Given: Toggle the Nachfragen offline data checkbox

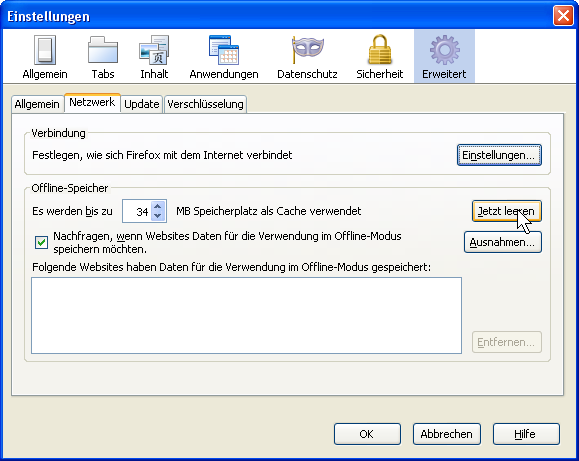Looking at the screenshot, I should point(41,243).
